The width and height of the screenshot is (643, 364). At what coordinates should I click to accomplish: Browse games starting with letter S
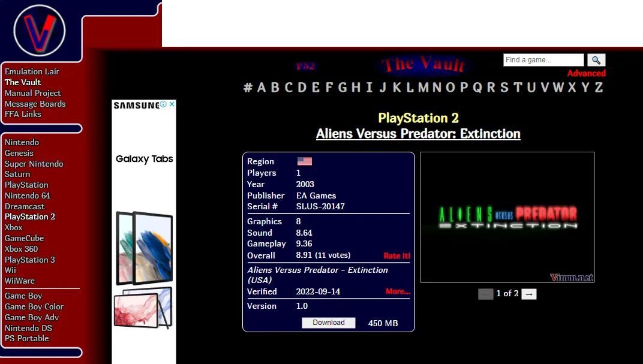click(504, 88)
